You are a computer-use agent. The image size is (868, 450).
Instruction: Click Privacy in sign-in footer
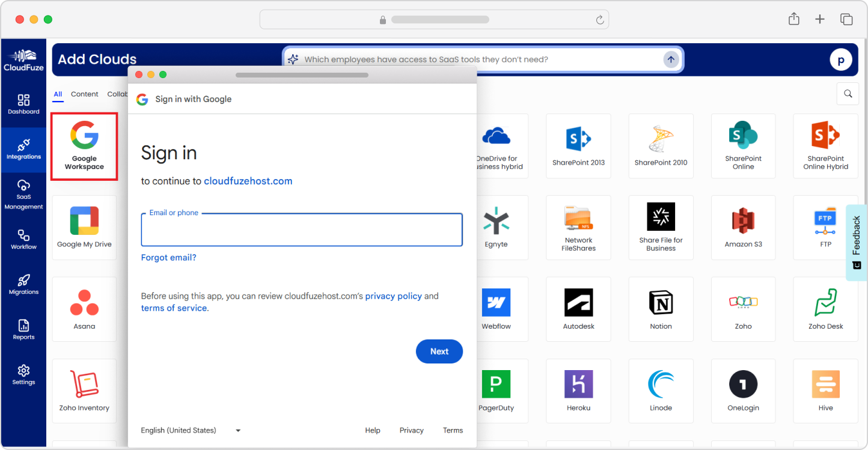tap(412, 430)
